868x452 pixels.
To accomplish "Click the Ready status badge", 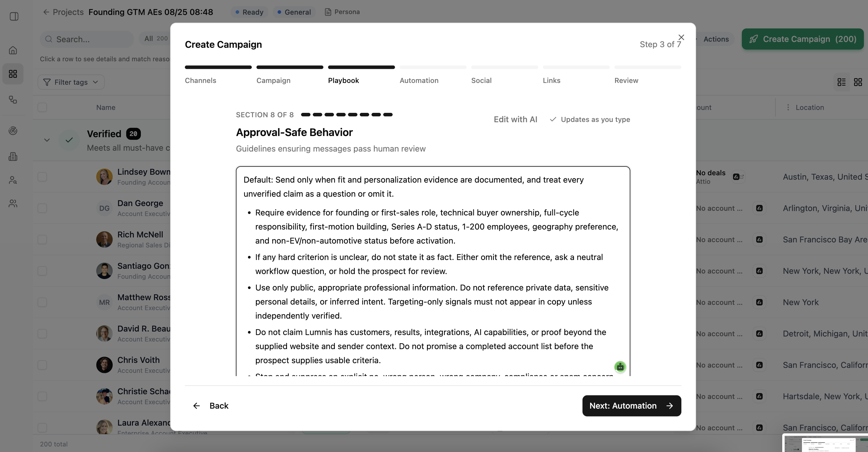I will click(x=249, y=12).
